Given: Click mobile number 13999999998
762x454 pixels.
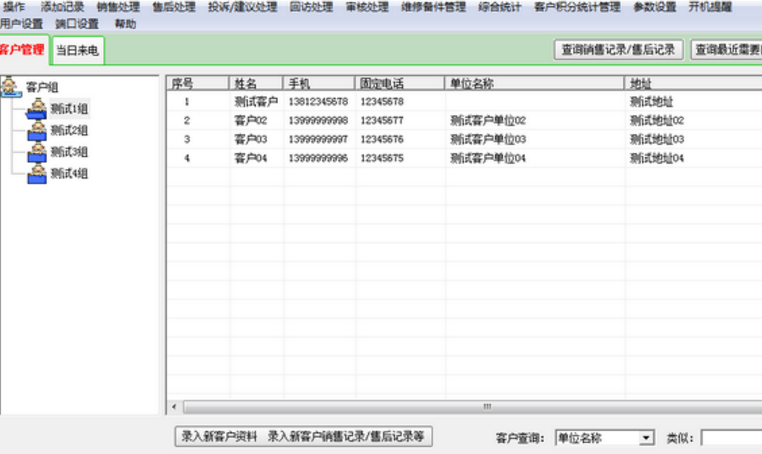Looking at the screenshot, I should 318,121.
